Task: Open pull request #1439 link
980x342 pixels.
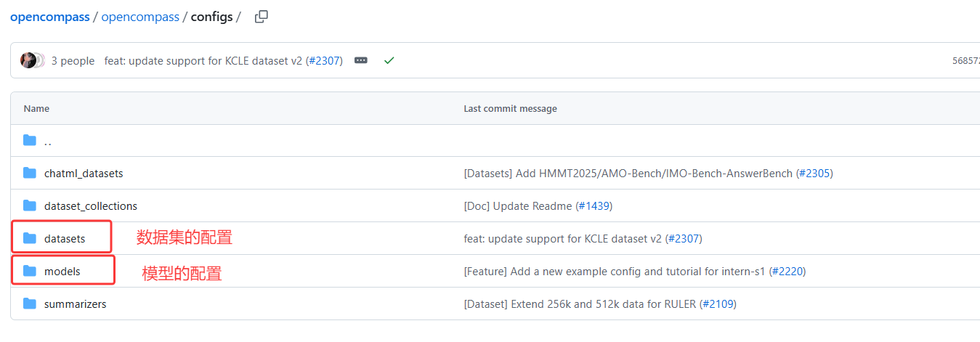Action: tap(594, 206)
